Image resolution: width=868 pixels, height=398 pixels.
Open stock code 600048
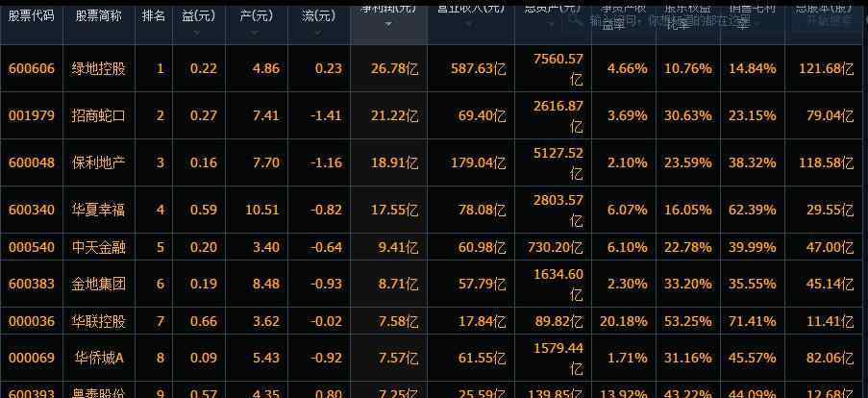click(32, 162)
